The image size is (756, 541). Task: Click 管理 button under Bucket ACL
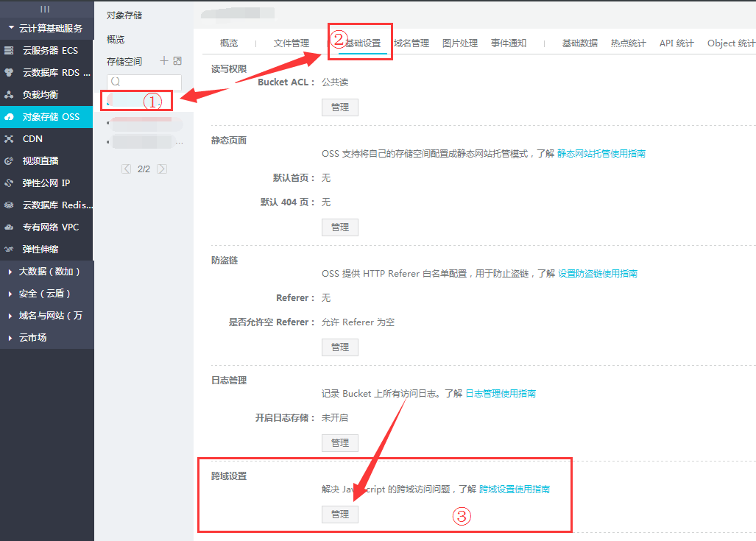coord(340,107)
